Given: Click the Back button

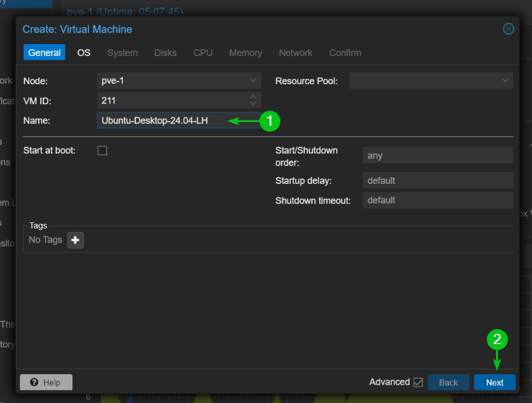Looking at the screenshot, I should click(x=448, y=382).
